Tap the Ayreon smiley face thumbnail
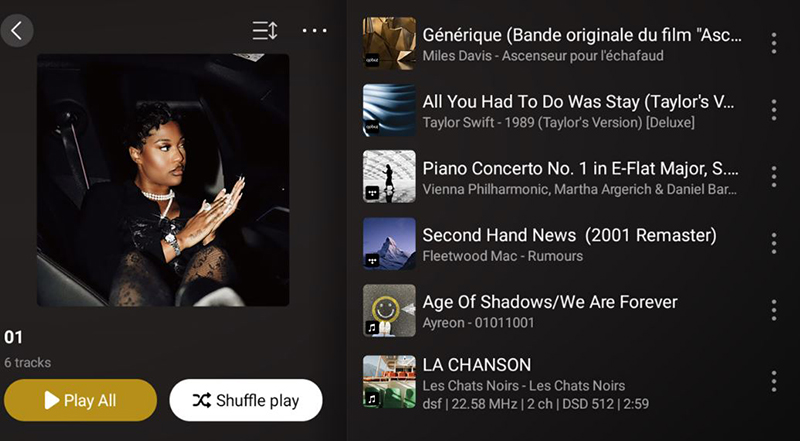Image resolution: width=800 pixels, height=441 pixels. [389, 310]
